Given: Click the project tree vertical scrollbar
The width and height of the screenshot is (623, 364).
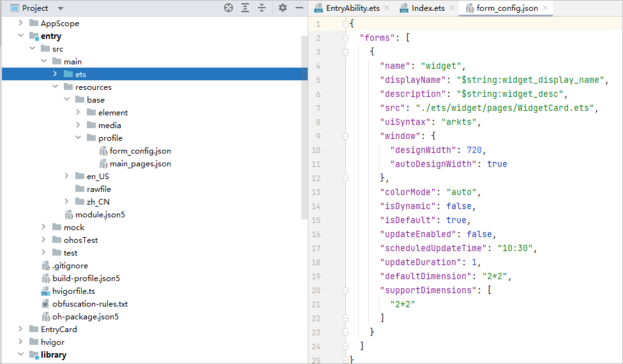Looking at the screenshot, I should coord(304,127).
